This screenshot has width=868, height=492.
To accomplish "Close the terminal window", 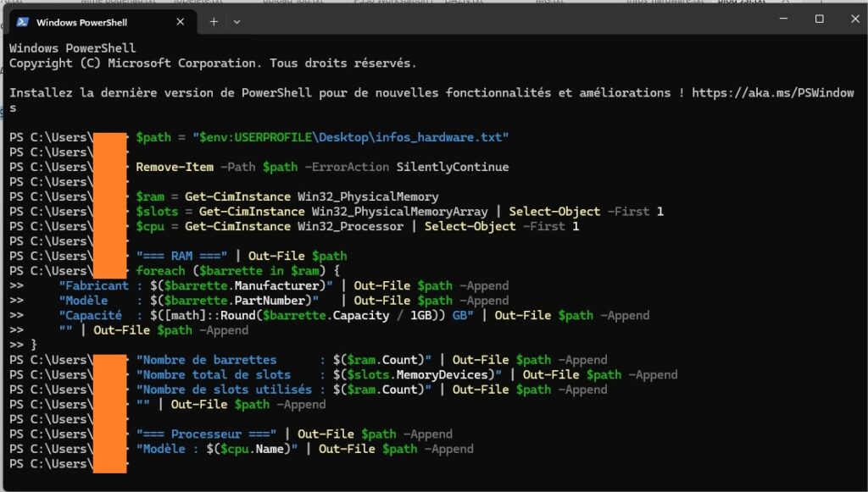I will pyautogui.click(x=854, y=19).
